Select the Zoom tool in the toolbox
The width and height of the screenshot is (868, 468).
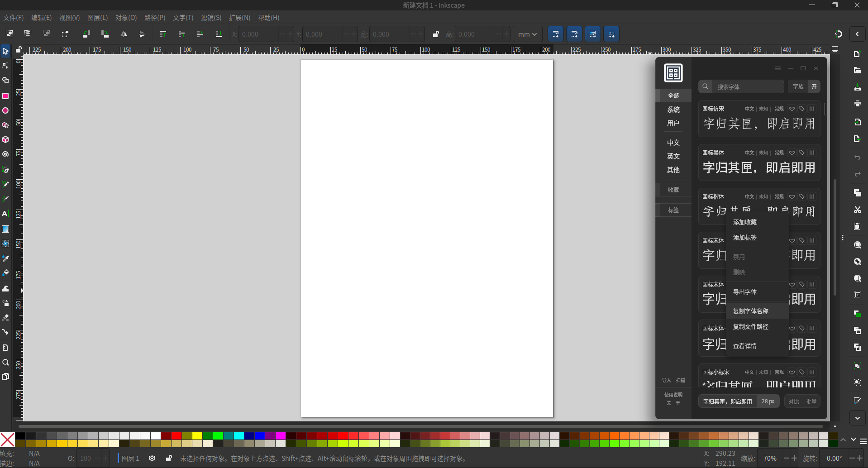click(5, 363)
